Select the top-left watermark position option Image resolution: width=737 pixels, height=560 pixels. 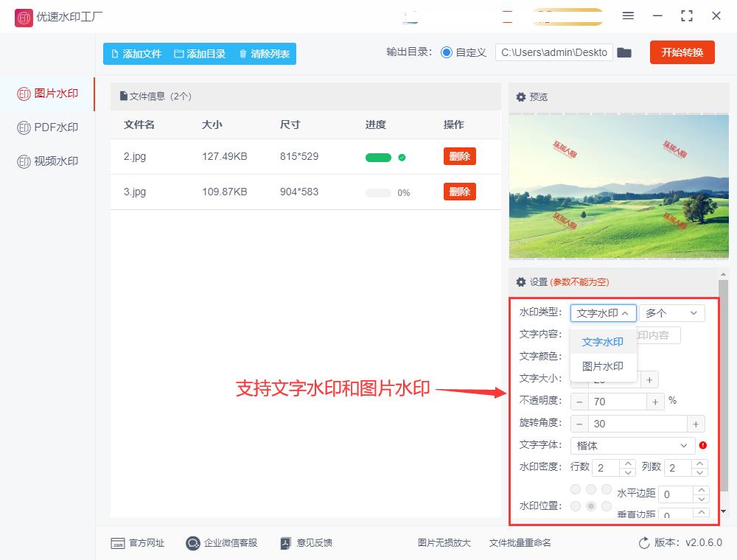[x=576, y=489]
